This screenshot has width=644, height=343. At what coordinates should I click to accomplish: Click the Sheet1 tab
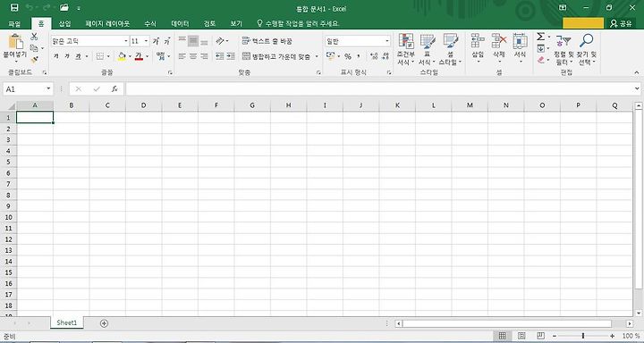tap(66, 322)
